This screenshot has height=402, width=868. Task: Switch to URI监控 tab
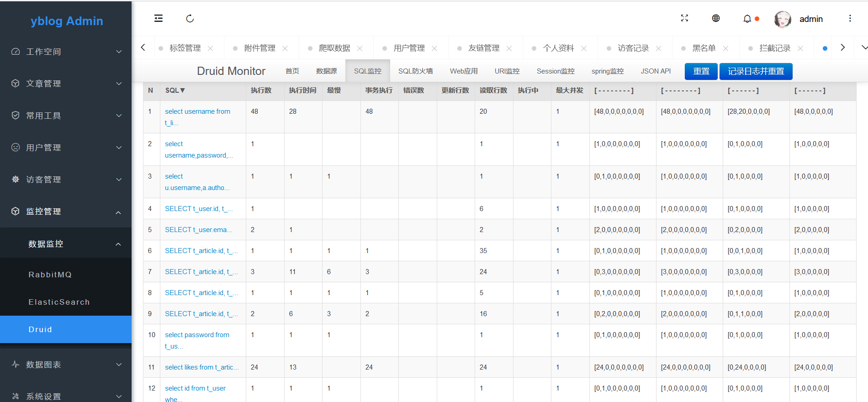click(507, 71)
